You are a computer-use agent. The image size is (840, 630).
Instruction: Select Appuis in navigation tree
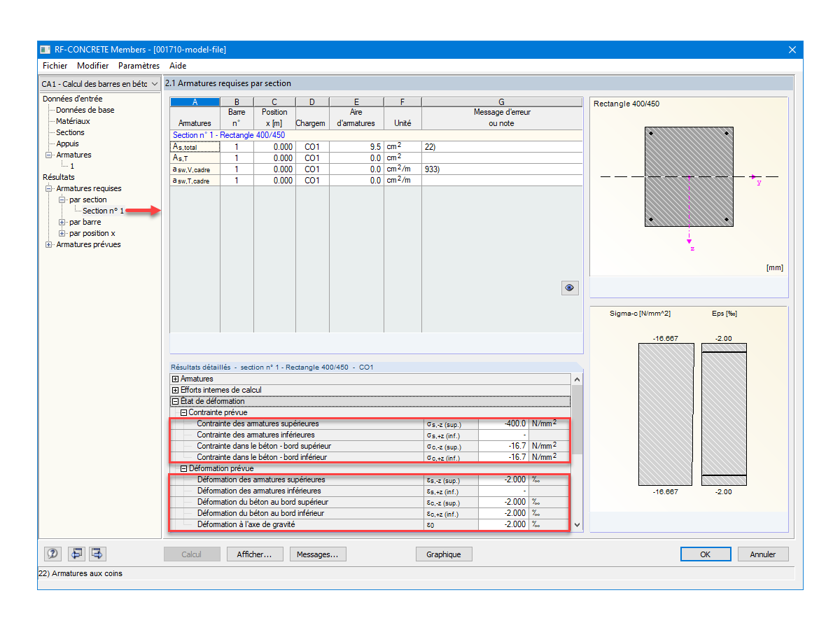click(x=68, y=143)
